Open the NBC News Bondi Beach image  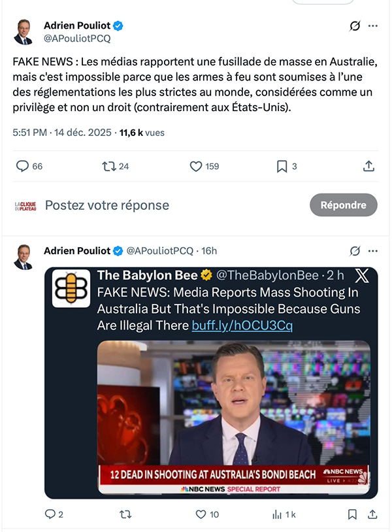tap(233, 416)
